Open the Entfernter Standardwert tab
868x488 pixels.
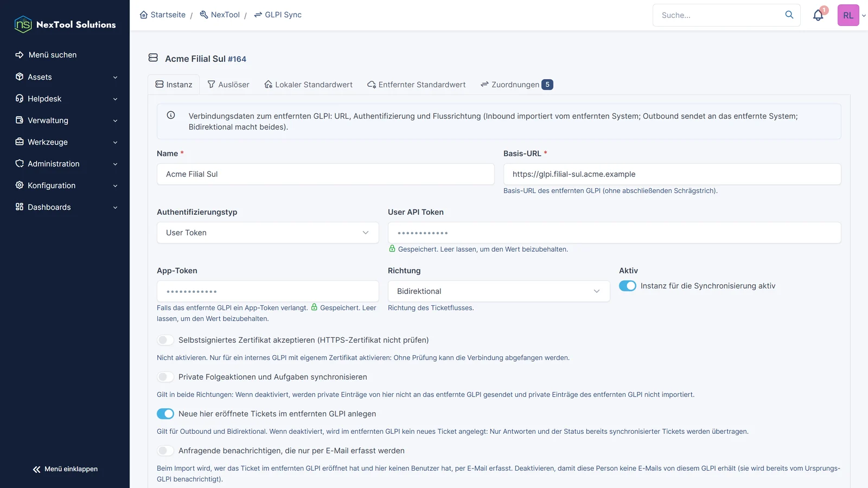[416, 85]
